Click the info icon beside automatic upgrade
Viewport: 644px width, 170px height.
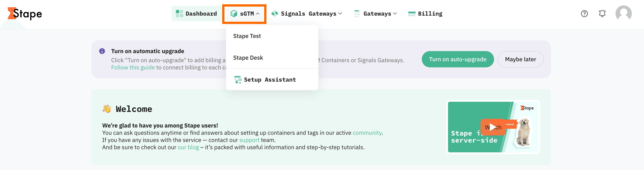coord(102,51)
